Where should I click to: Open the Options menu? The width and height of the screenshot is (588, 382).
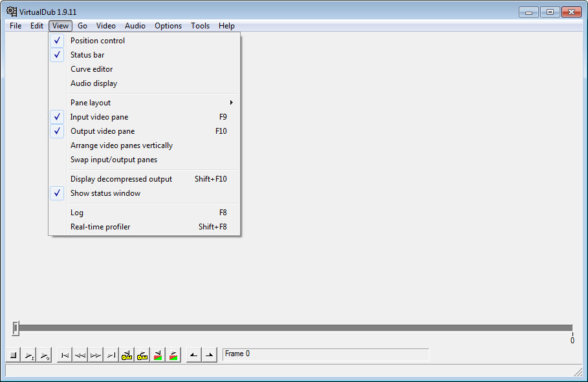tap(168, 26)
